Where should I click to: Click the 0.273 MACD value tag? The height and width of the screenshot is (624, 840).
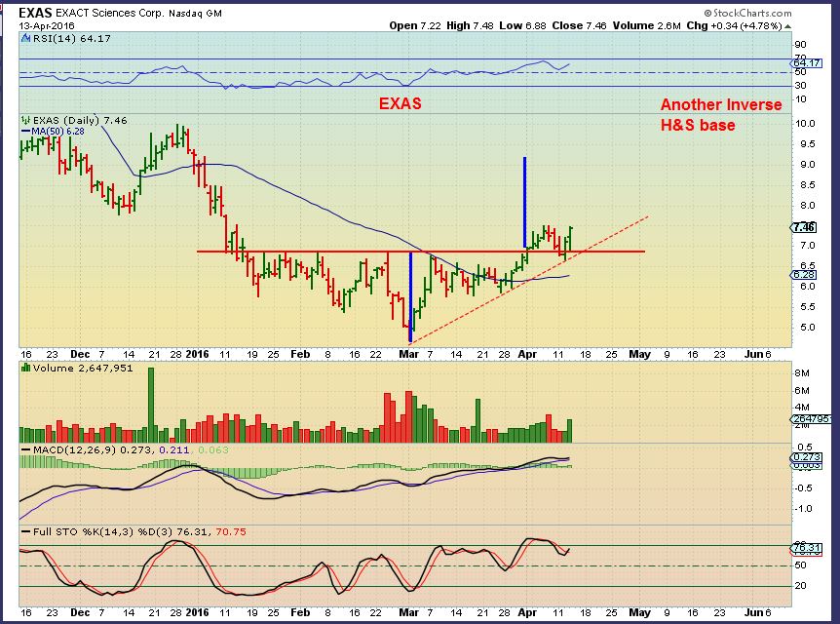click(x=806, y=457)
